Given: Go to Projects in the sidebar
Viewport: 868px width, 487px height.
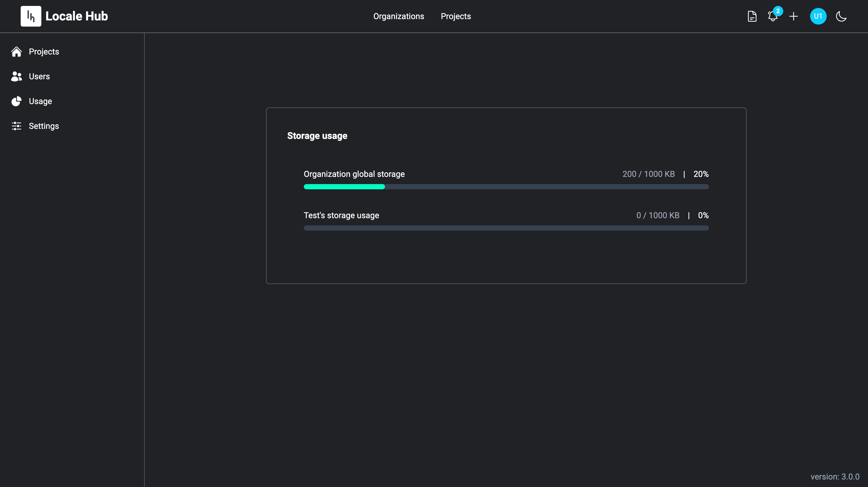Looking at the screenshot, I should point(44,52).
